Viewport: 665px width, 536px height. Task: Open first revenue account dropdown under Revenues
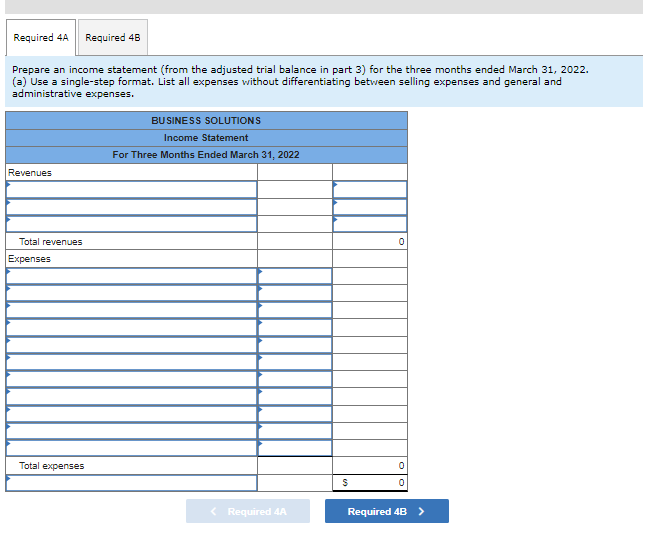tap(131, 190)
